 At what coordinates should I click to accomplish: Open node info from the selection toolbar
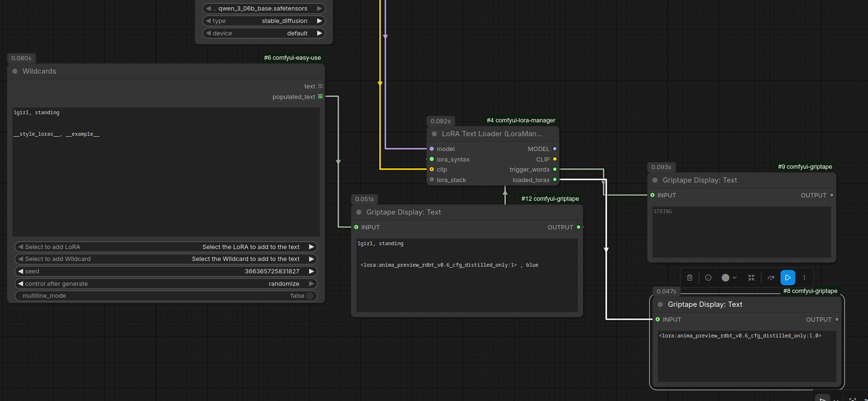[708, 278]
